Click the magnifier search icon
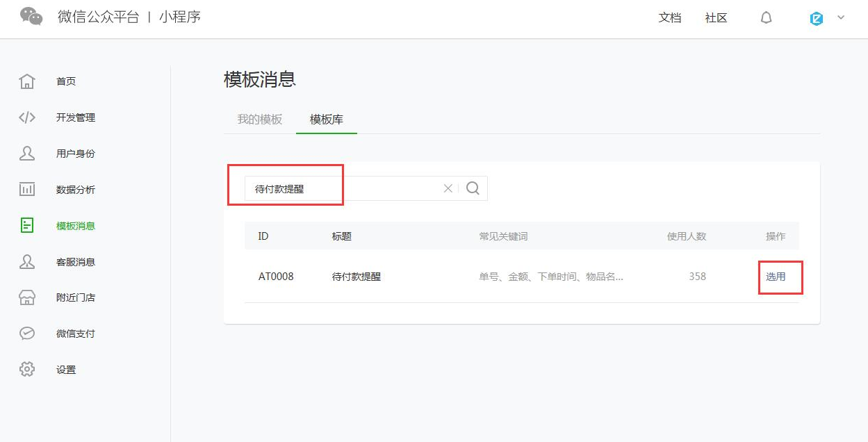The height and width of the screenshot is (442, 868). 473,188
